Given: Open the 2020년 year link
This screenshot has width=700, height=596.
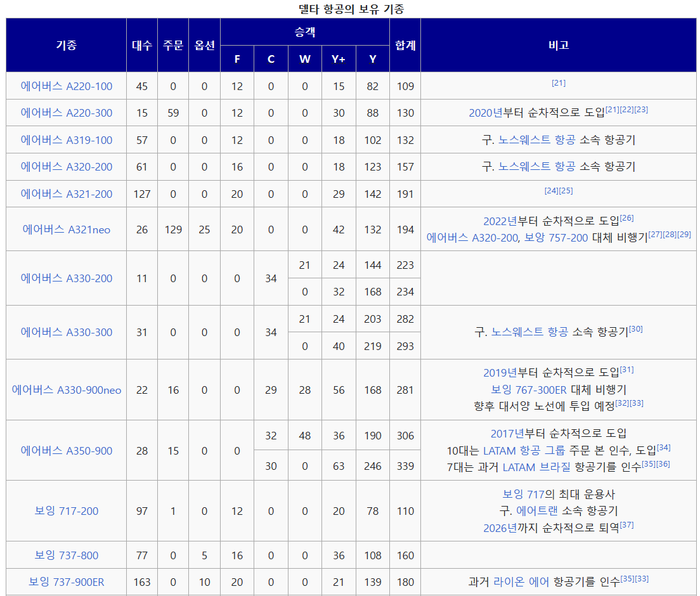Looking at the screenshot, I should pos(486,113).
